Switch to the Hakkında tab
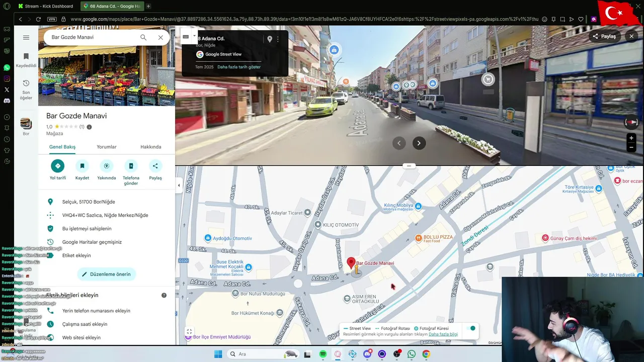Viewport: 644px width, 362px height. point(151,147)
